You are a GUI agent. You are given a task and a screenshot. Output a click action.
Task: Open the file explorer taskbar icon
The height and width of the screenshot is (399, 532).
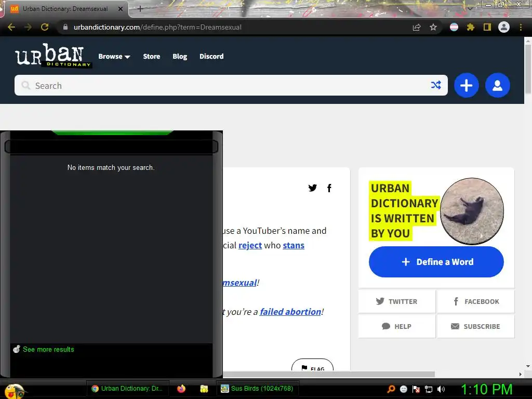click(x=204, y=389)
